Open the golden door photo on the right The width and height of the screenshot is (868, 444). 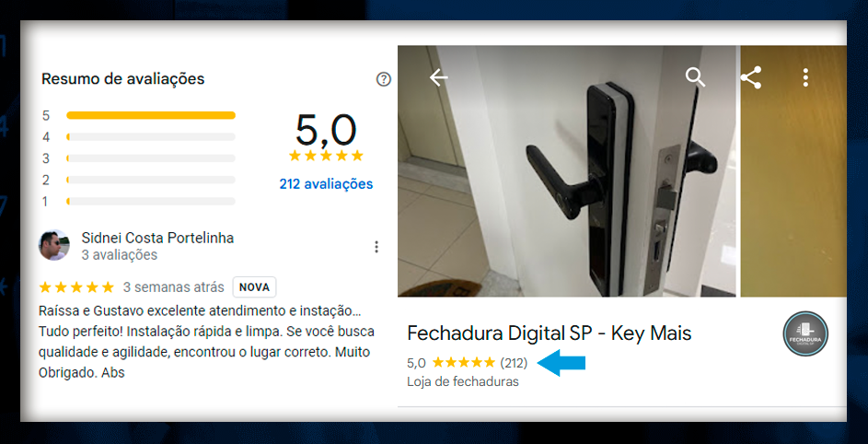(793, 170)
